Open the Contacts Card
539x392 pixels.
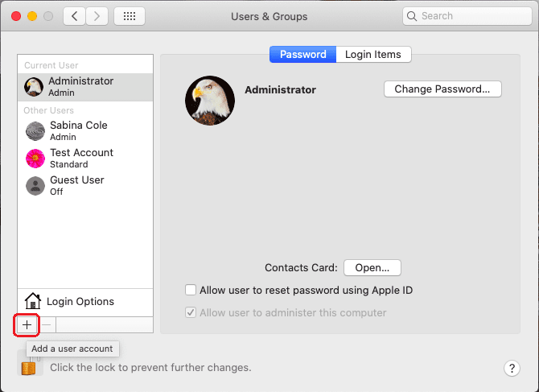(x=372, y=267)
